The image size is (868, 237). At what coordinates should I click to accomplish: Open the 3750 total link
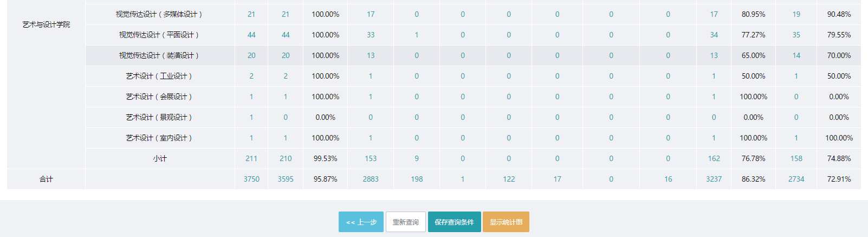click(251, 179)
